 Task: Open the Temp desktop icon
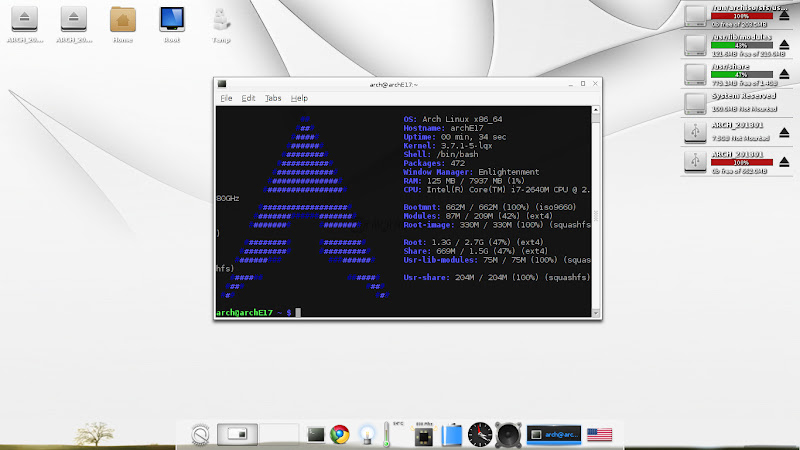[x=221, y=20]
